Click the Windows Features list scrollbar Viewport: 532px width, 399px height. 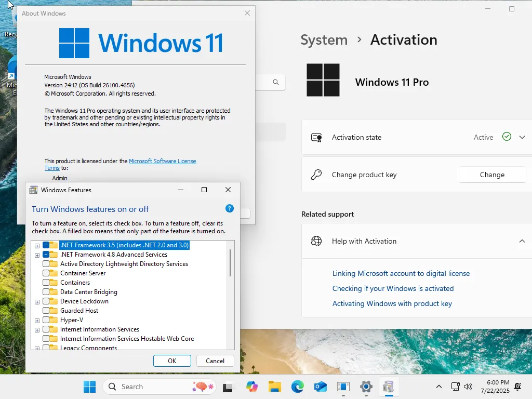tap(230, 263)
